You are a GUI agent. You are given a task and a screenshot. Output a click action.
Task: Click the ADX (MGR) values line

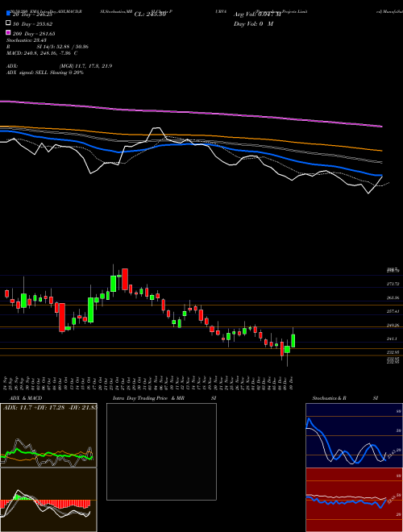pyautogui.click(x=59, y=66)
